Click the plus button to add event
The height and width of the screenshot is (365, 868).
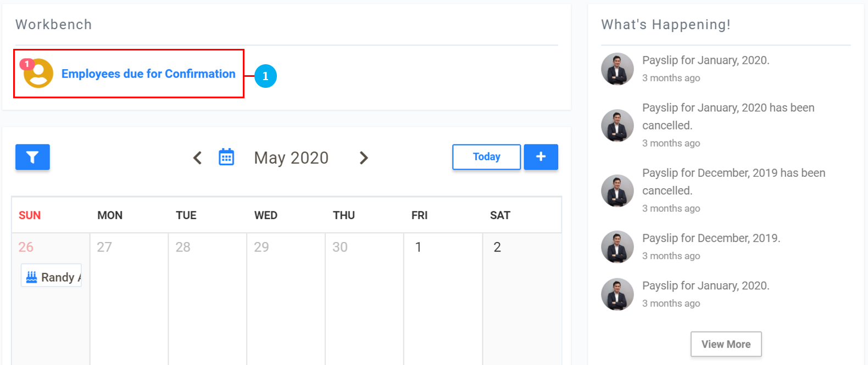click(541, 157)
